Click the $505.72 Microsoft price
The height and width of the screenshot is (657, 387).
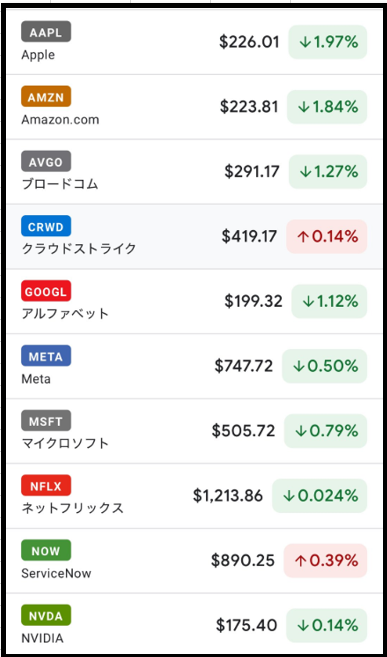point(243,431)
